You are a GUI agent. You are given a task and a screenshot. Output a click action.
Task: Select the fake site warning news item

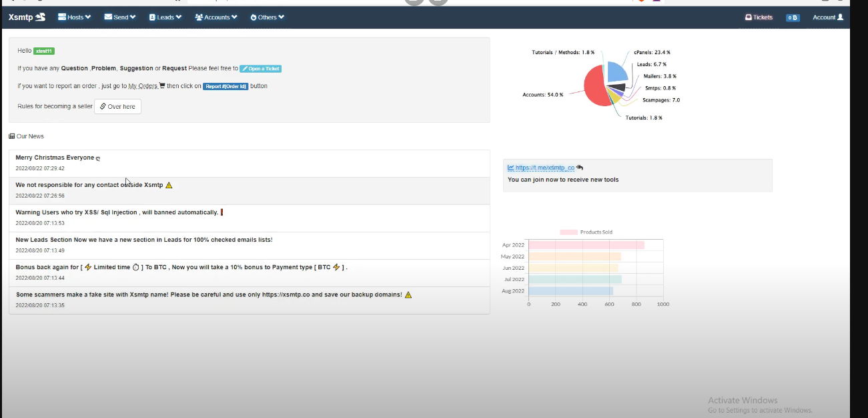(249, 300)
